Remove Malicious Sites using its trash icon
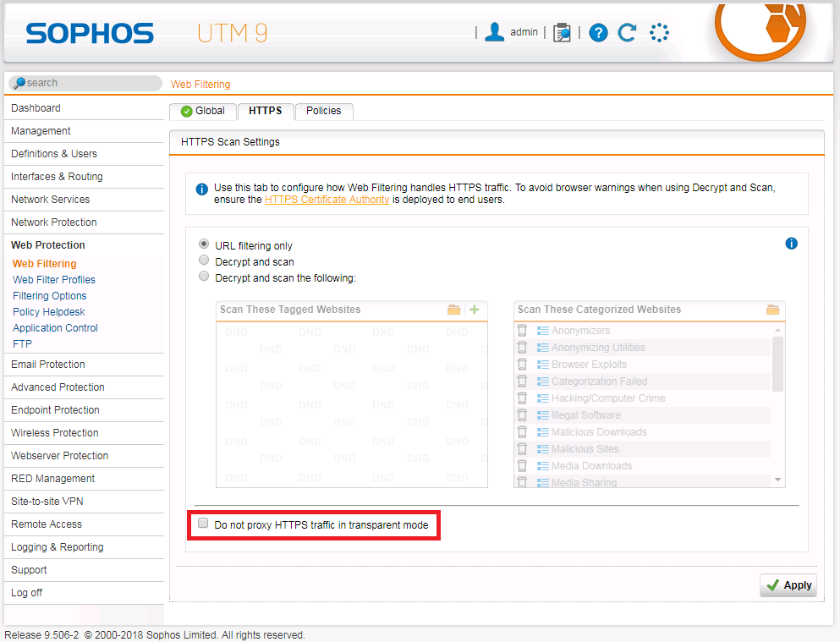The width and height of the screenshot is (840, 642). (522, 448)
